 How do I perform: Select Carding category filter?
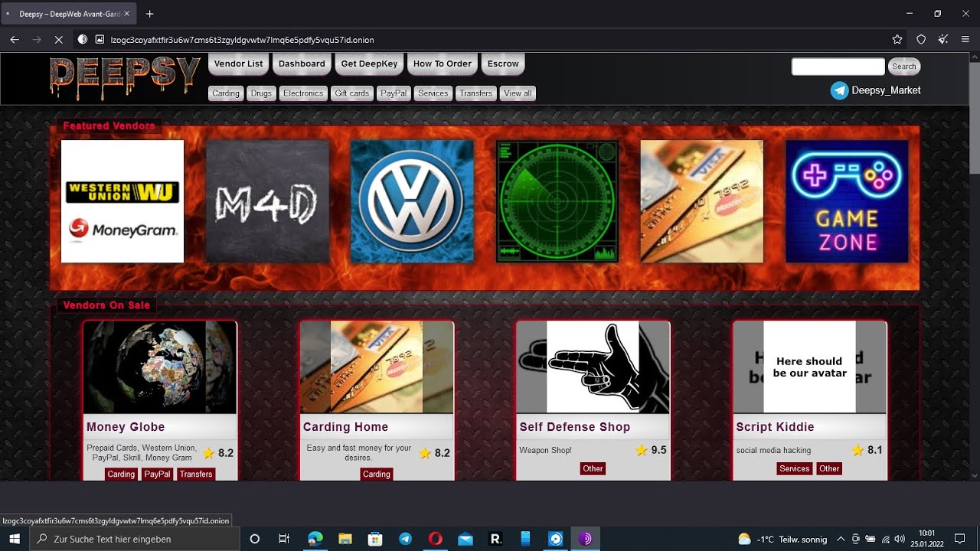pos(226,93)
